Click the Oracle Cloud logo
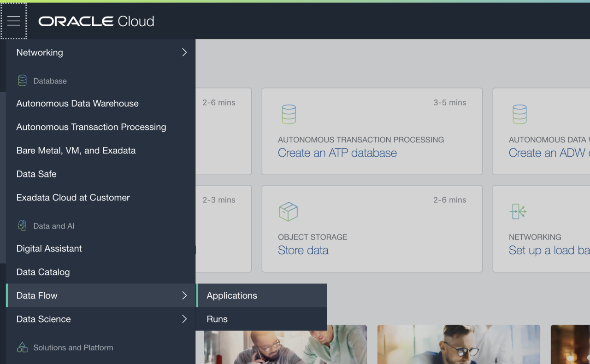The height and width of the screenshot is (364, 590). pyautogui.click(x=96, y=21)
